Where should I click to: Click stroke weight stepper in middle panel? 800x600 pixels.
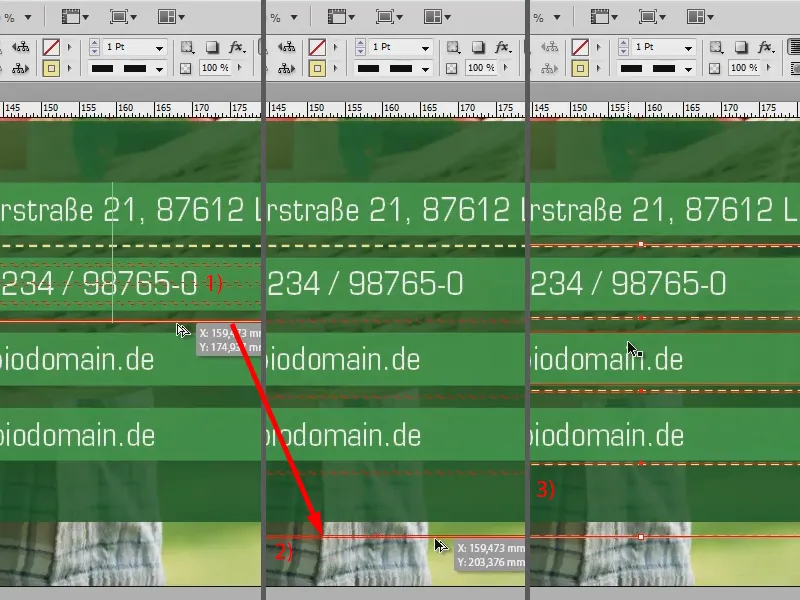360,47
